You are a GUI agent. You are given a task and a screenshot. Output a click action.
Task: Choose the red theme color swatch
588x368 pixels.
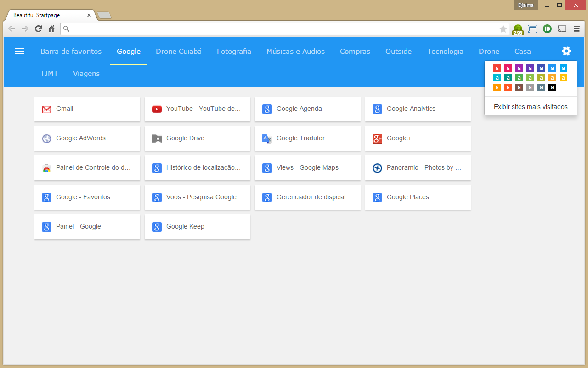pos(497,68)
